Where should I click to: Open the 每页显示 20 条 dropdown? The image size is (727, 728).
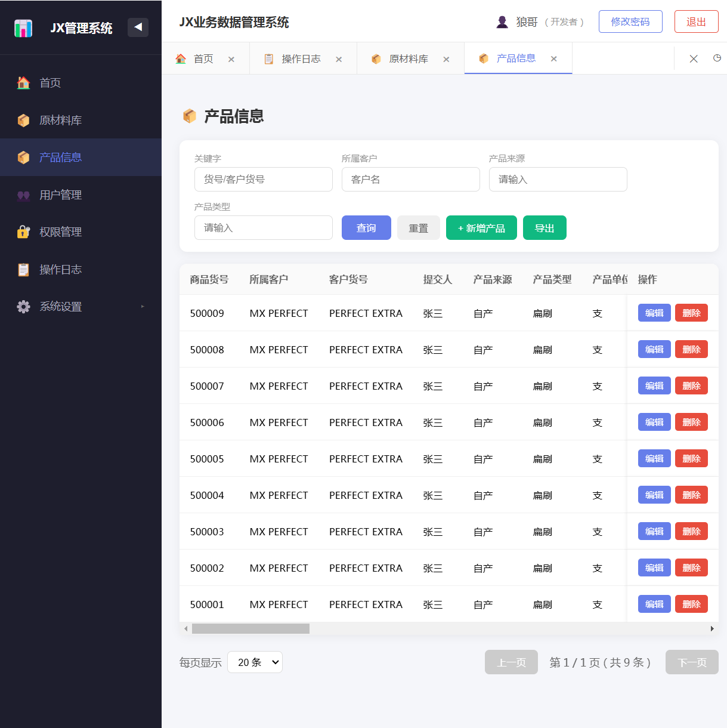click(x=255, y=662)
